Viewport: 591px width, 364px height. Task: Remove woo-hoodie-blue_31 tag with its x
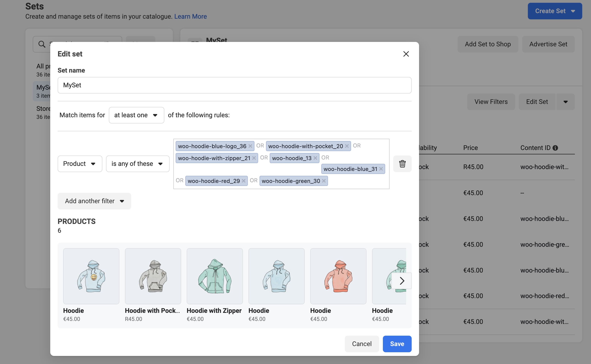381,169
